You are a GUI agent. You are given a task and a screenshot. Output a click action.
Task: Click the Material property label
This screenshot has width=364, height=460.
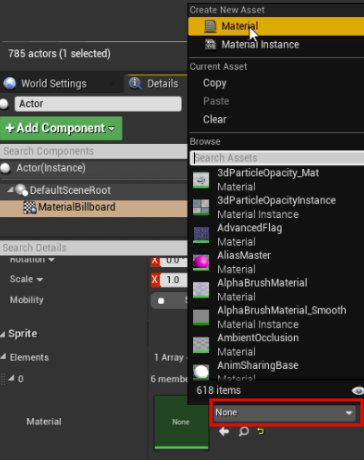pos(44,422)
